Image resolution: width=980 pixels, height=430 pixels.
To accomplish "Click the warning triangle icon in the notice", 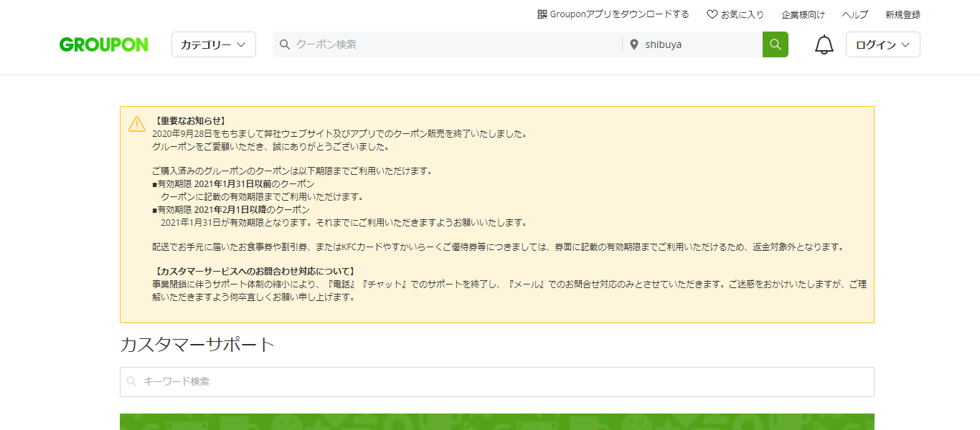I will [137, 124].
